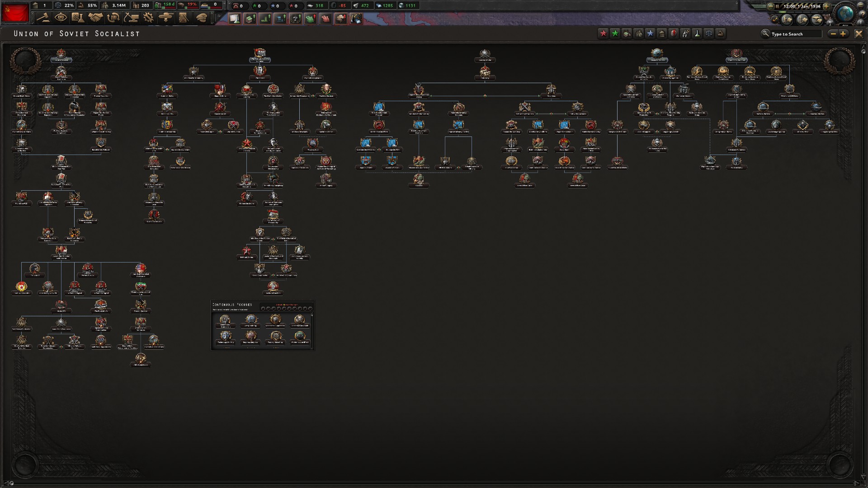This screenshot has width=868, height=488.
Task: Zoom out focus tree with minus
Action: [833, 34]
